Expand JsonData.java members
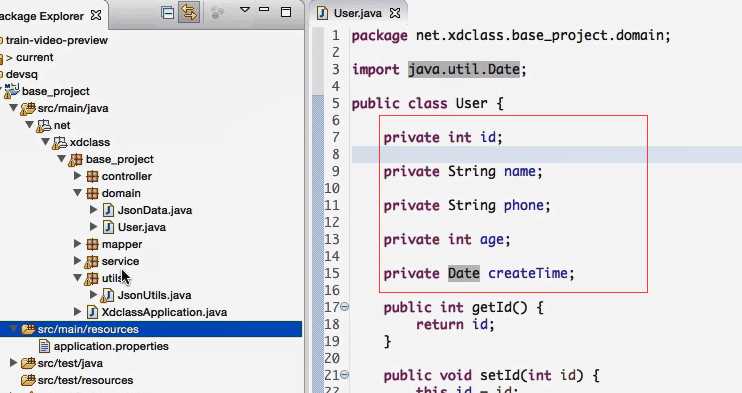 point(94,210)
